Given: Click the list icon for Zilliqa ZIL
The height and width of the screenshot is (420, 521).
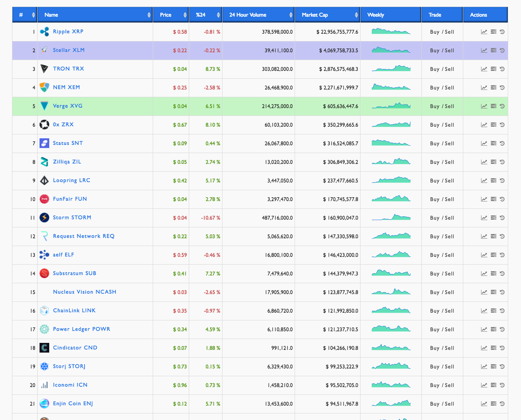Looking at the screenshot, I should click(x=493, y=162).
